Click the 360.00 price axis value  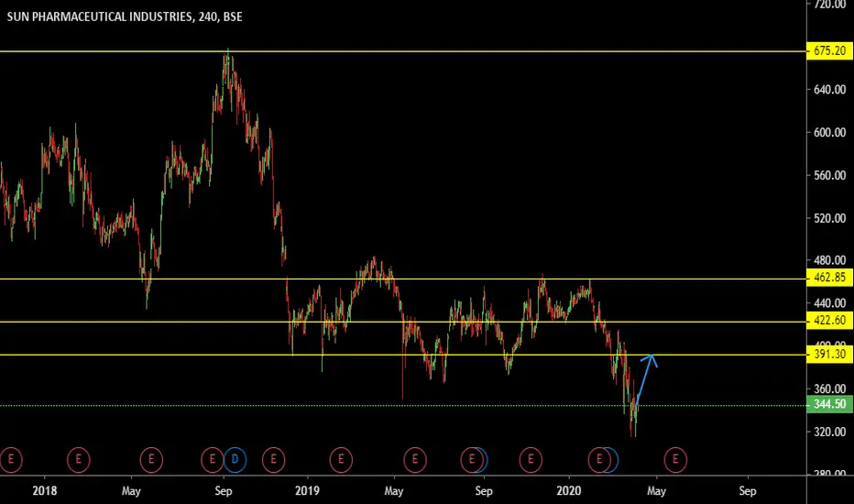pos(829,389)
